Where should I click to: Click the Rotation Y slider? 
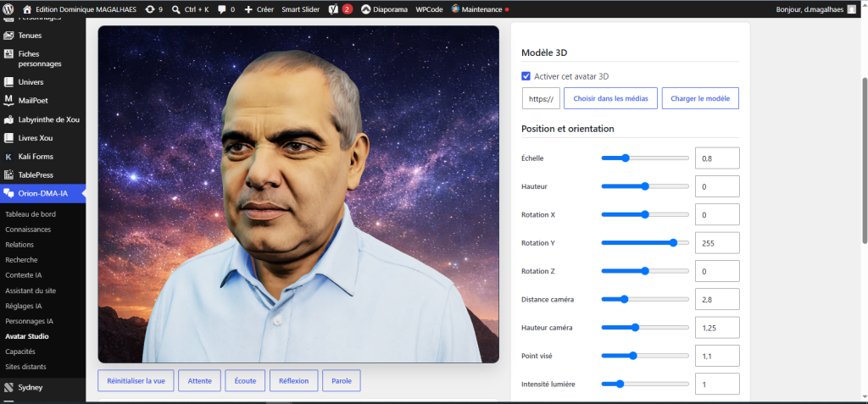tap(645, 243)
